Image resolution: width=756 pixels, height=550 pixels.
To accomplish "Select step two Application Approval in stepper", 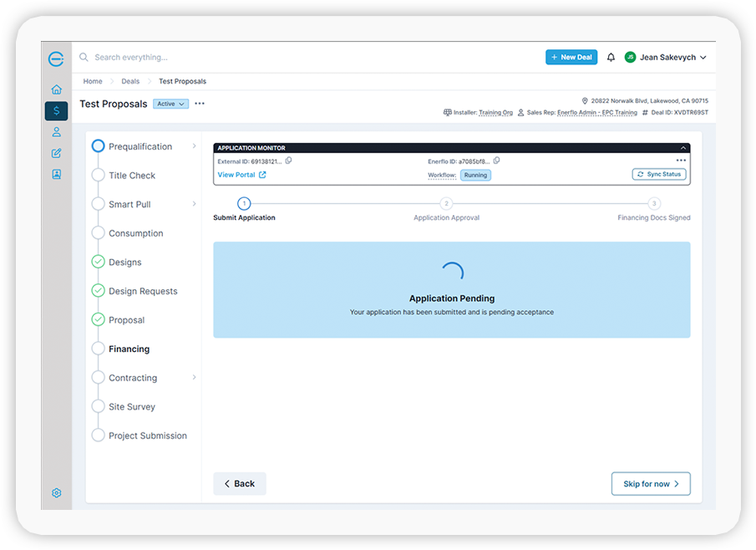I will 446,203.
